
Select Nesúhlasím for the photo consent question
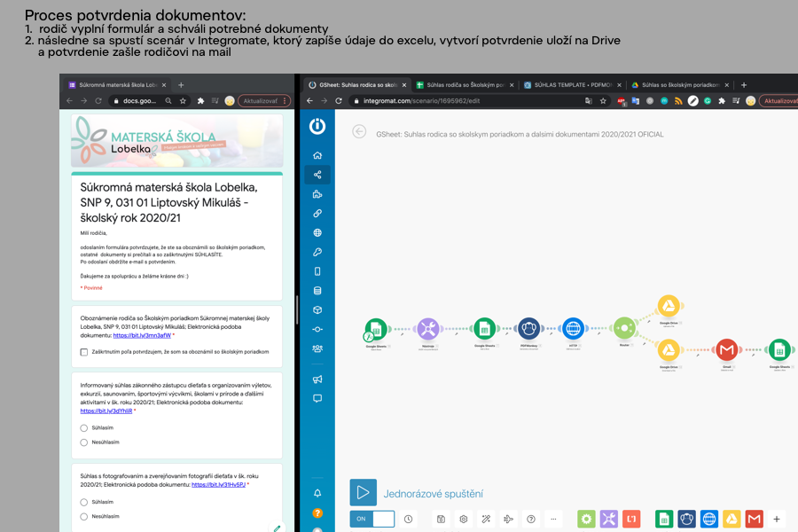(84, 516)
